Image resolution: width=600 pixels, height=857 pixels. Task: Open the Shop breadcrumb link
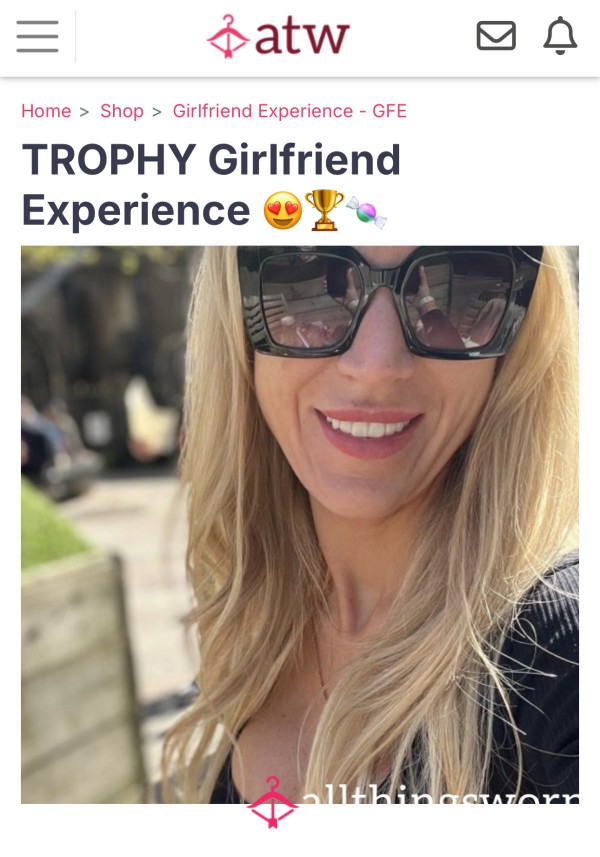pos(122,111)
